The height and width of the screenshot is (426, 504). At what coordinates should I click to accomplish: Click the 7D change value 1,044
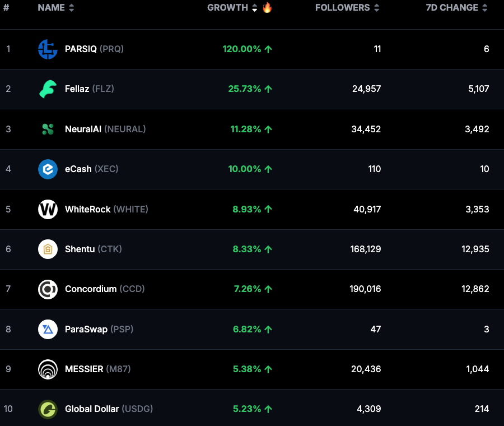coord(478,369)
